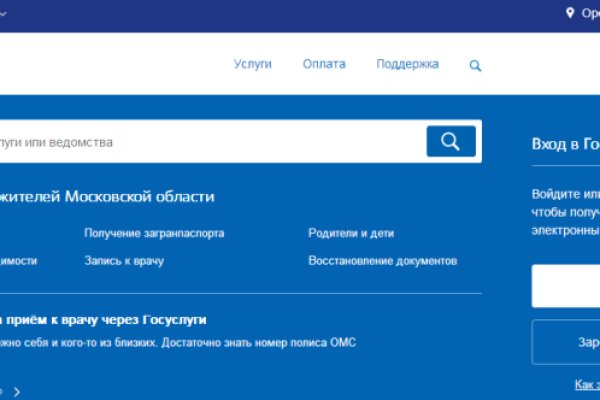Go to Поддержка section
600x400 pixels.
point(407,64)
